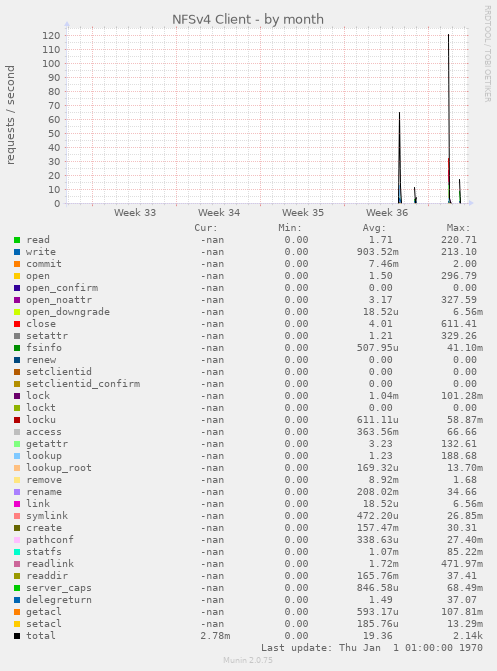Click the Week 36 axis label
The height and width of the screenshot is (671, 497).
click(387, 213)
